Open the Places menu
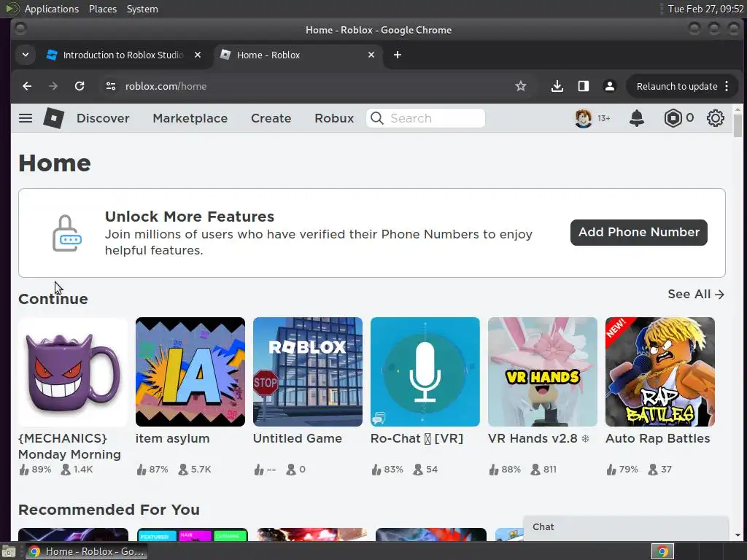The height and width of the screenshot is (560, 747). (102, 9)
